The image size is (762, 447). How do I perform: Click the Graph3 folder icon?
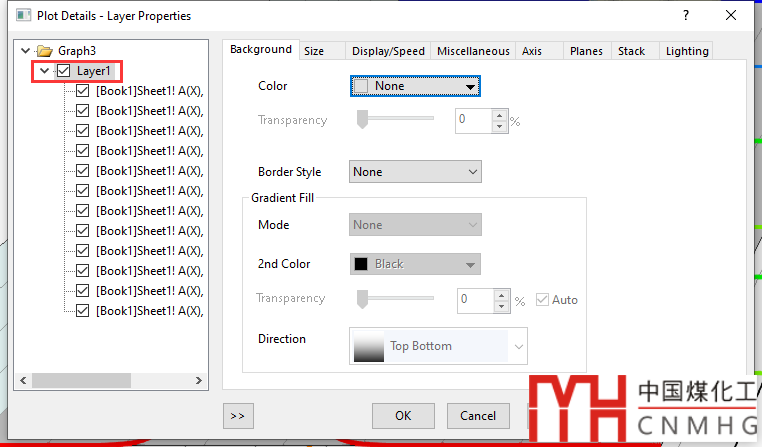pos(43,51)
